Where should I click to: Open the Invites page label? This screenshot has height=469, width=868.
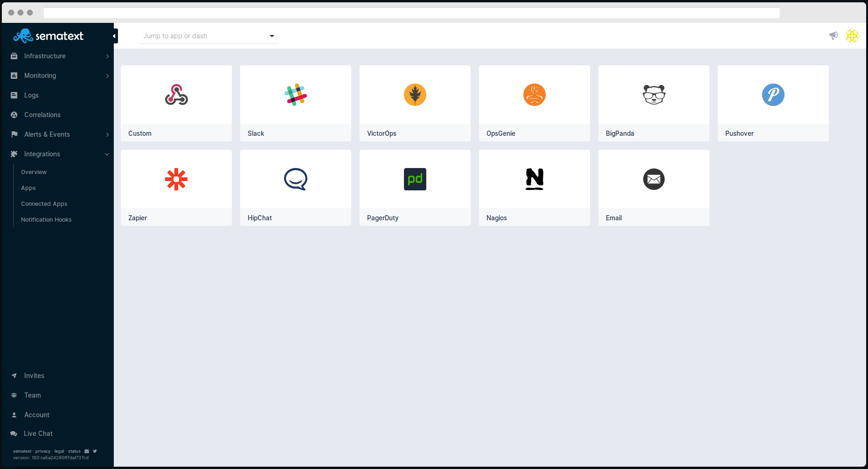(34, 376)
